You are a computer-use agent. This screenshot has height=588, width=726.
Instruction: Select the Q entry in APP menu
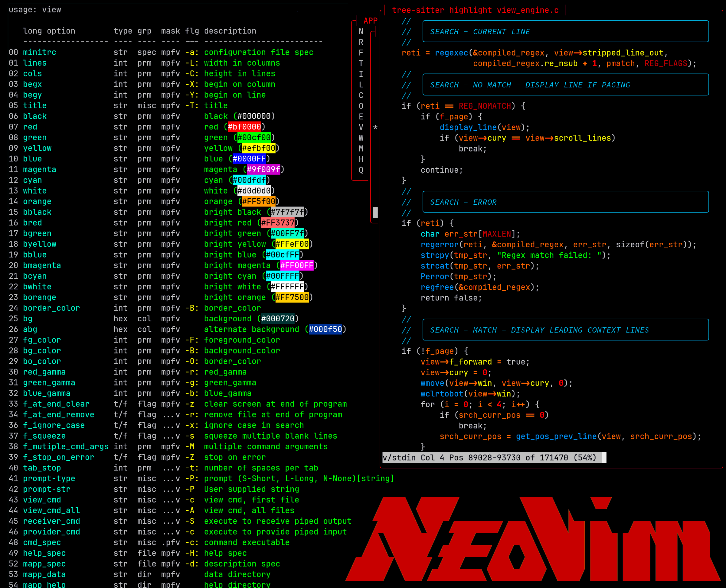point(361,170)
